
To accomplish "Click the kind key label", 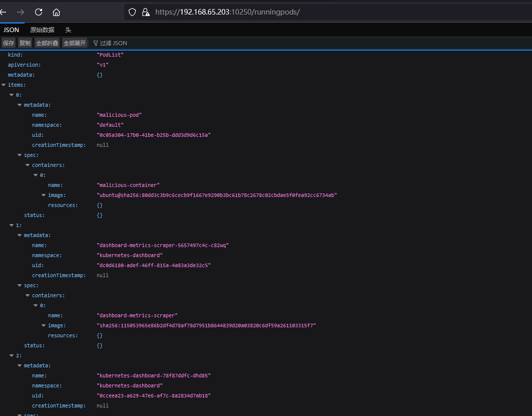I will pos(15,55).
